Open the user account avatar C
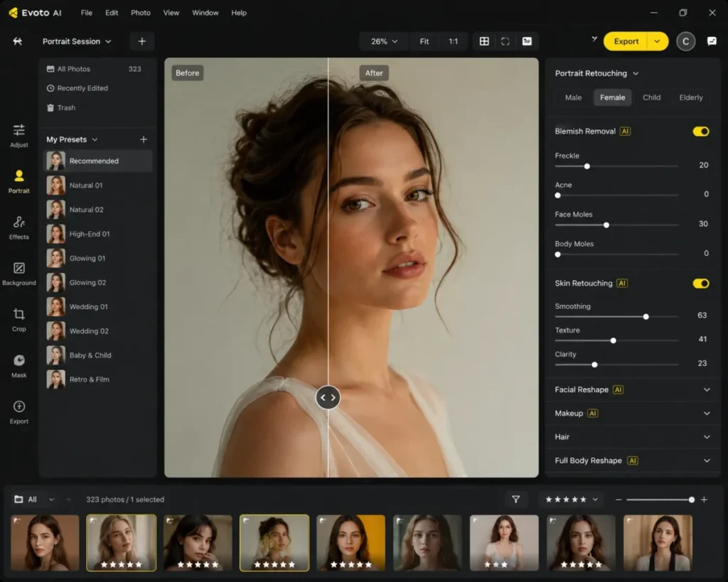This screenshot has width=728, height=582. click(686, 41)
